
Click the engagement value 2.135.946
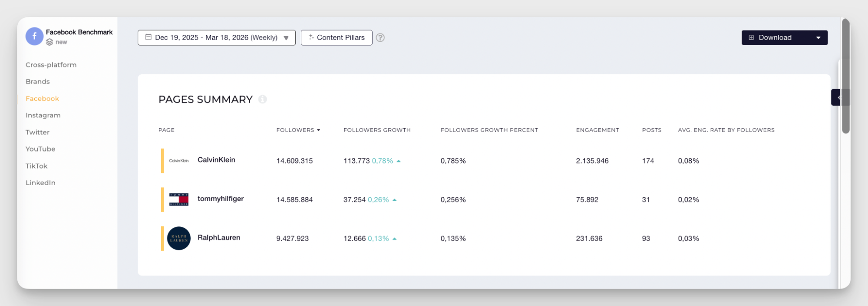click(592, 161)
